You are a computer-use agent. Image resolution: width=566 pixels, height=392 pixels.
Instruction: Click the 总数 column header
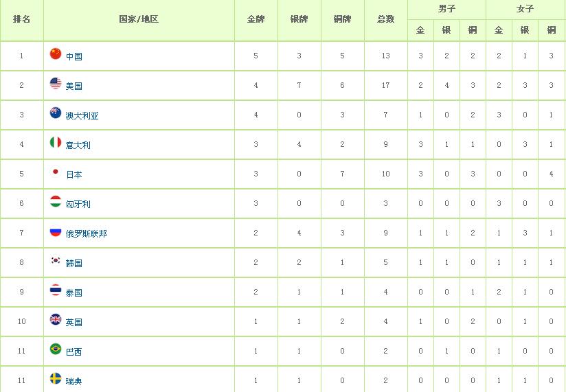click(386, 19)
